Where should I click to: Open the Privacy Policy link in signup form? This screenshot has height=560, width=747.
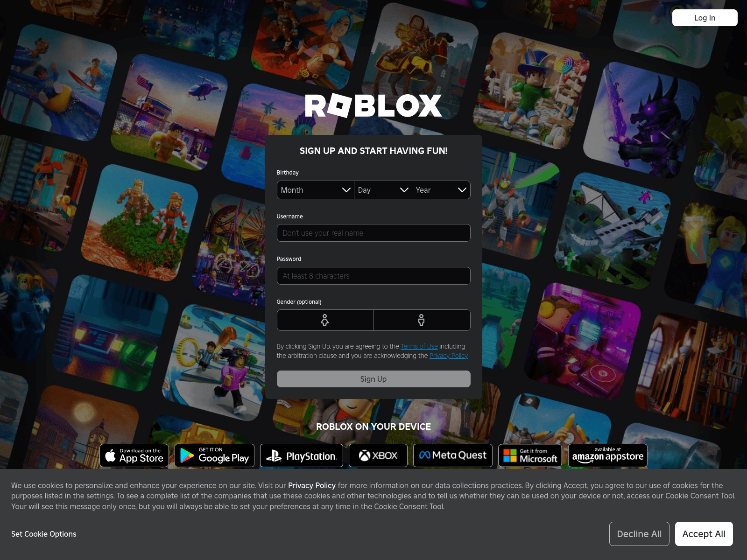coord(449,356)
